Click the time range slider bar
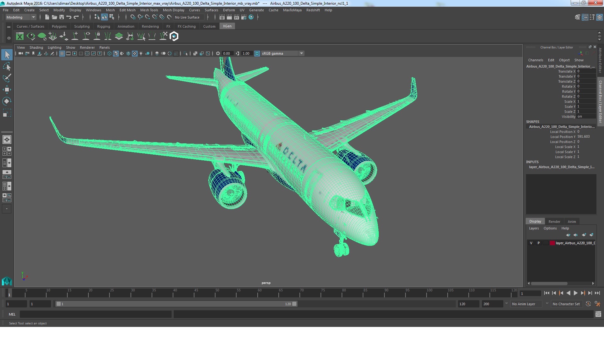Viewport: 604px width, 364px height. pos(176,304)
